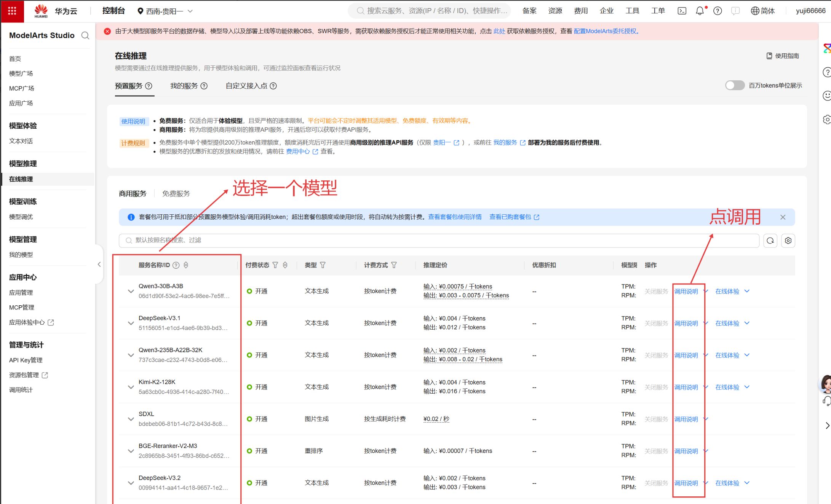Viewport: 831px width, 504px height.
Task: Toggle 百万tokens单位展示 switch
Action: tap(735, 85)
